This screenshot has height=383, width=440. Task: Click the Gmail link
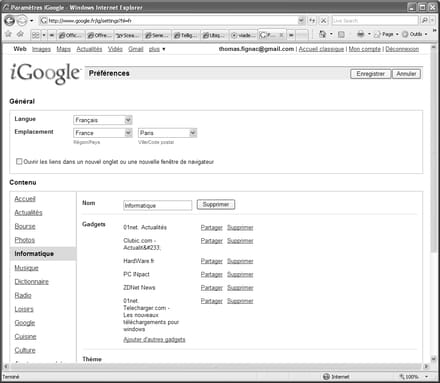coord(136,49)
